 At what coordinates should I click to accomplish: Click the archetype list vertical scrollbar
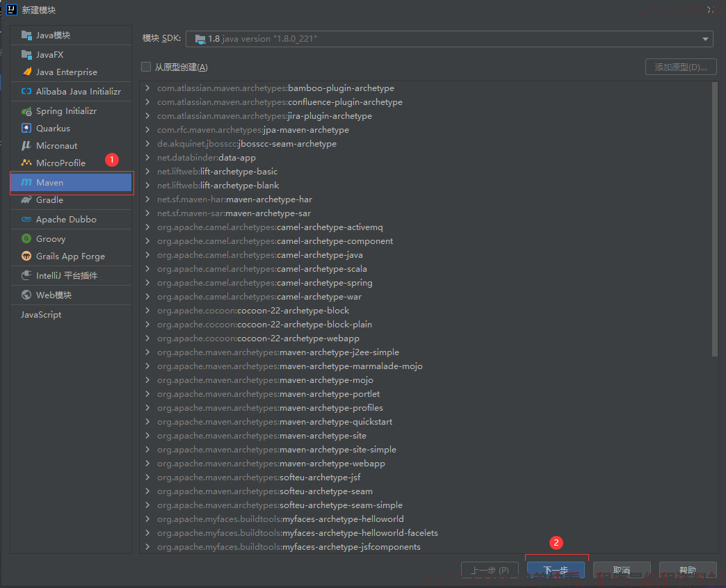coord(714,220)
